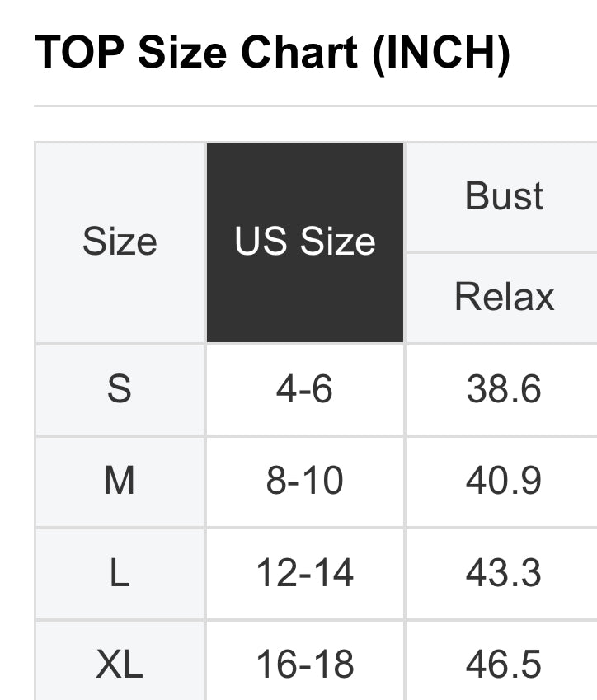Click the divider line below the heading
The image size is (597, 700).
315,106
